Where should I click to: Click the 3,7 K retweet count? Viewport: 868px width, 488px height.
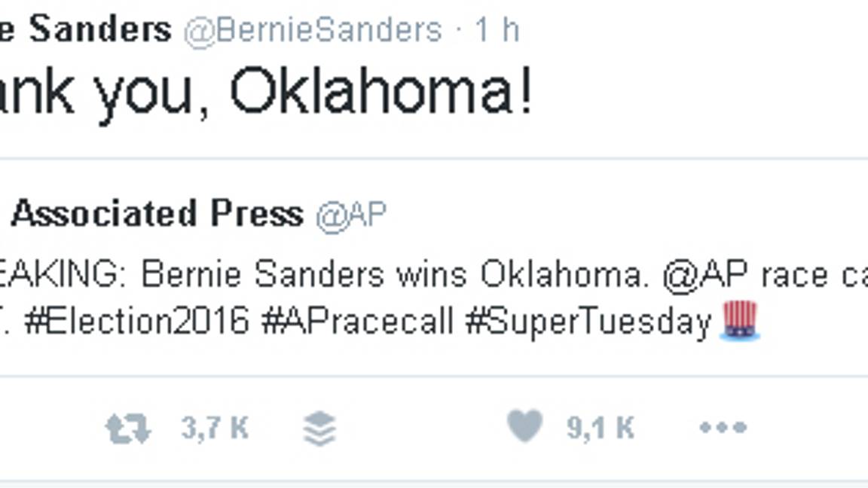pos(215,429)
